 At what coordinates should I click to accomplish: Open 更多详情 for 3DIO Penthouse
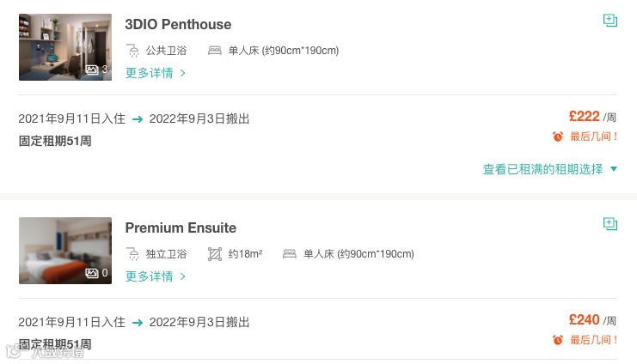click(156, 73)
